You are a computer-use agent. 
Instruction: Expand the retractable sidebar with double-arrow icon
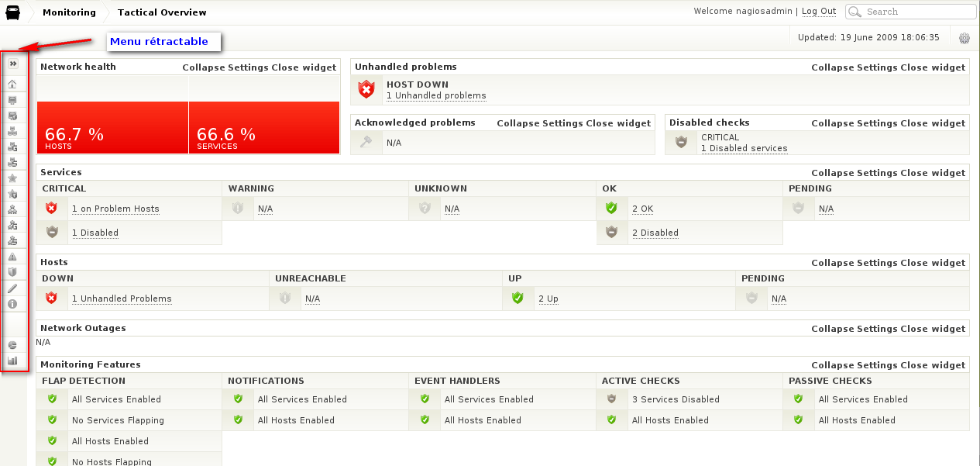point(13,64)
